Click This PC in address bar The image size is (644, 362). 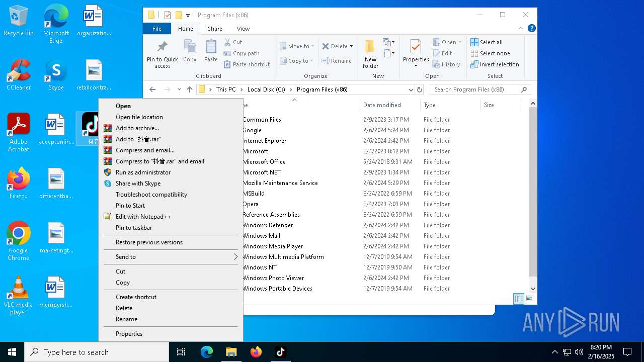(x=226, y=89)
